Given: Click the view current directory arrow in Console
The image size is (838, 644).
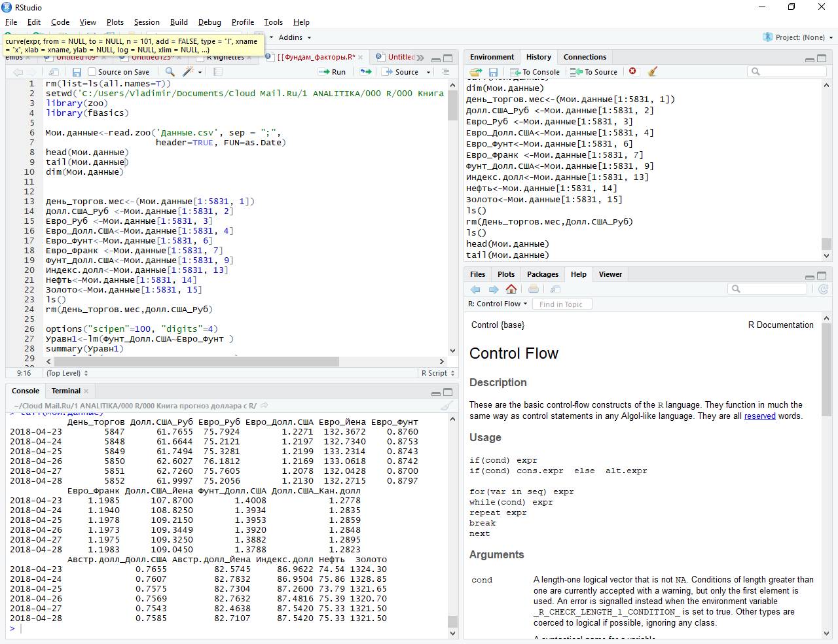Looking at the screenshot, I should click(x=264, y=406).
